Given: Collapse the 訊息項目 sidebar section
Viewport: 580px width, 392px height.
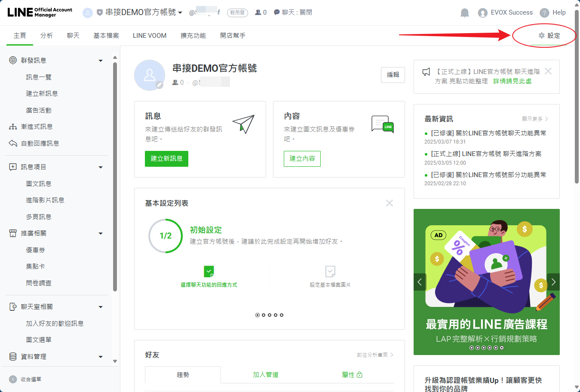Looking at the screenshot, I should (101, 167).
